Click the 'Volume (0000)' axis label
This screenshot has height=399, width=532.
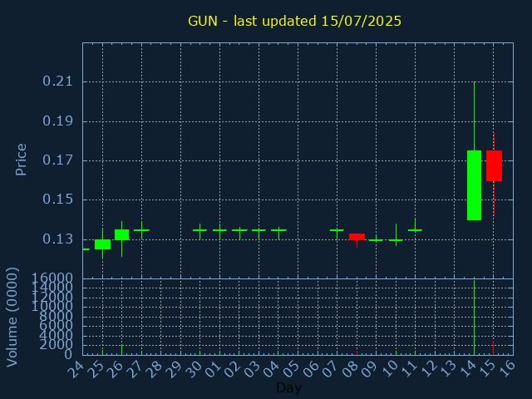pos(12,318)
